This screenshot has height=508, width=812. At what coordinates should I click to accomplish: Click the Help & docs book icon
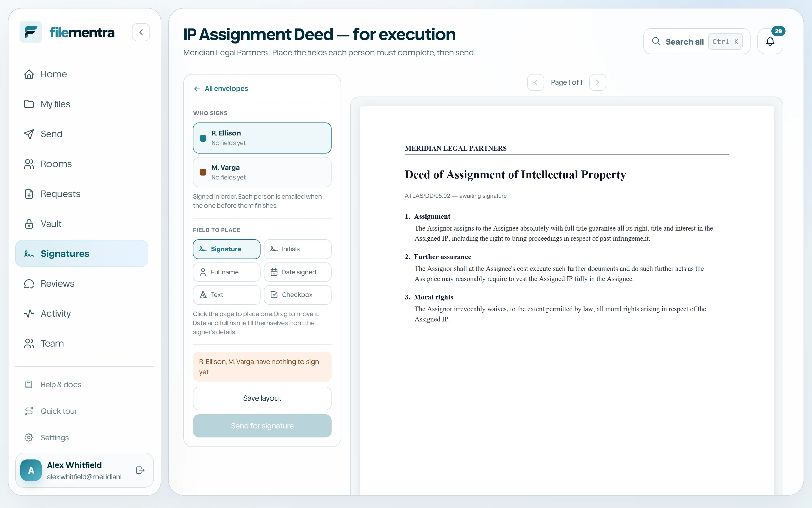point(29,384)
